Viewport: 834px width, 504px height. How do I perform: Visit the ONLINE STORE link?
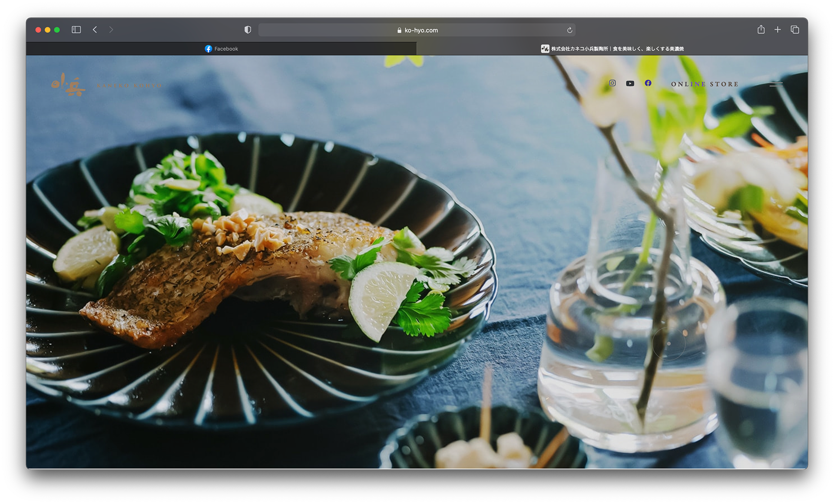coord(705,84)
